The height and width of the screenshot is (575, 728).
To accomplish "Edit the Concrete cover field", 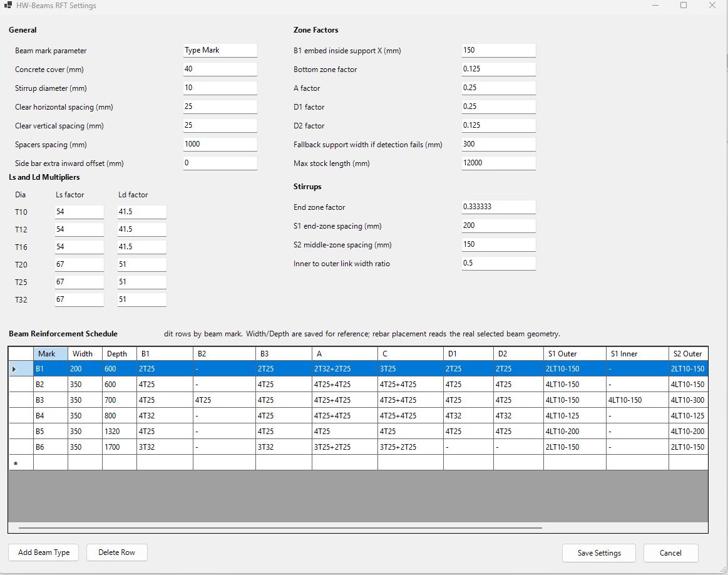I will click(x=220, y=69).
